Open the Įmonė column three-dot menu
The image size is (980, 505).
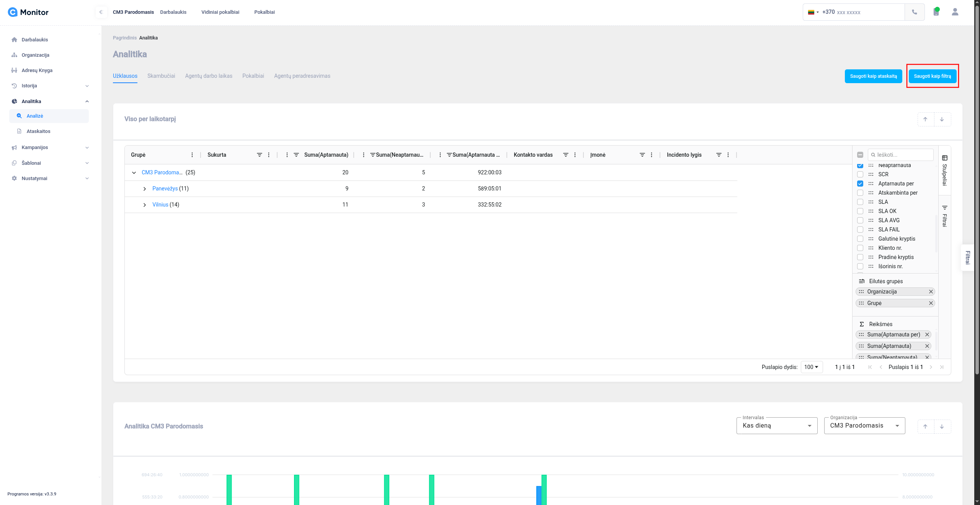point(652,155)
